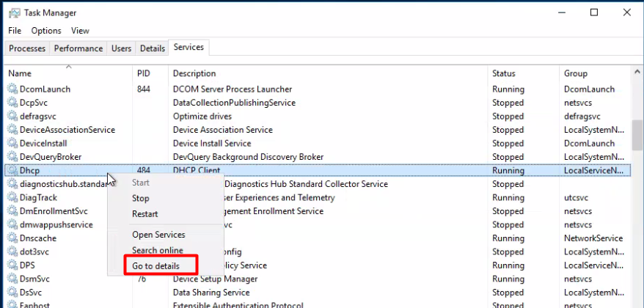Open the File menu

pyautogui.click(x=15, y=31)
